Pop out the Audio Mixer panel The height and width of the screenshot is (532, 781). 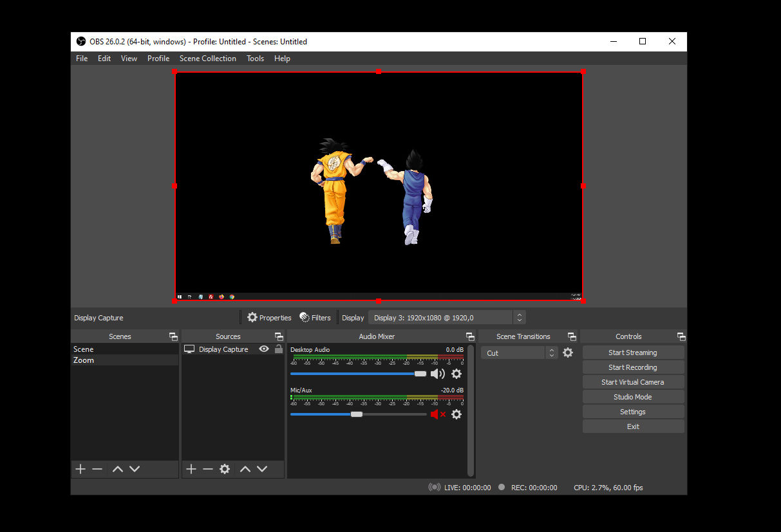[x=469, y=336]
